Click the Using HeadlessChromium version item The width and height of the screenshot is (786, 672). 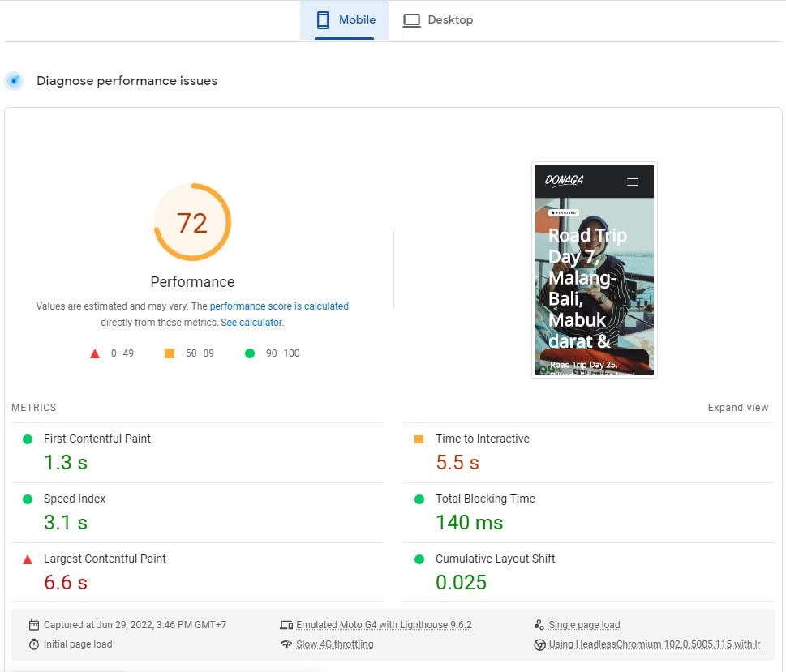[654, 644]
